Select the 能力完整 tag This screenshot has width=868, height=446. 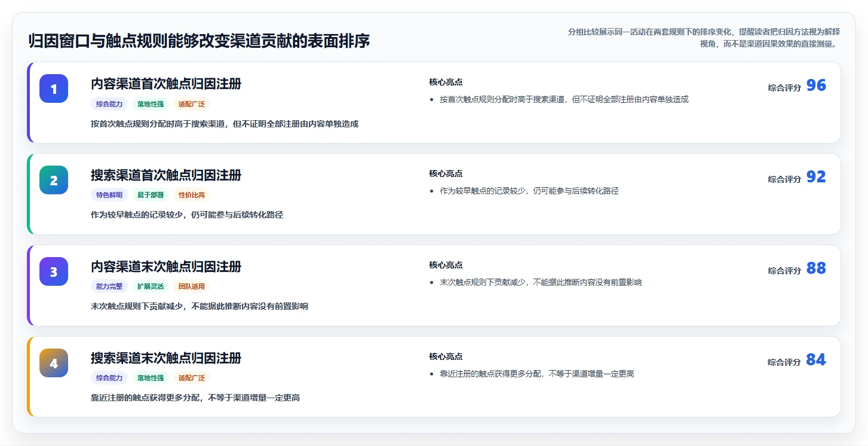tap(109, 286)
